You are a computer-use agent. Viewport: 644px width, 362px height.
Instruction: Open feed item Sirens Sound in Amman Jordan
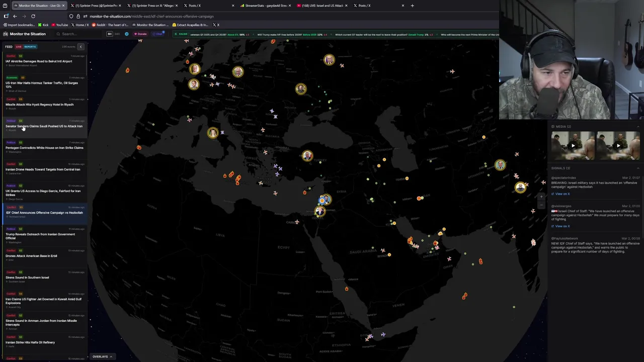pos(44,322)
